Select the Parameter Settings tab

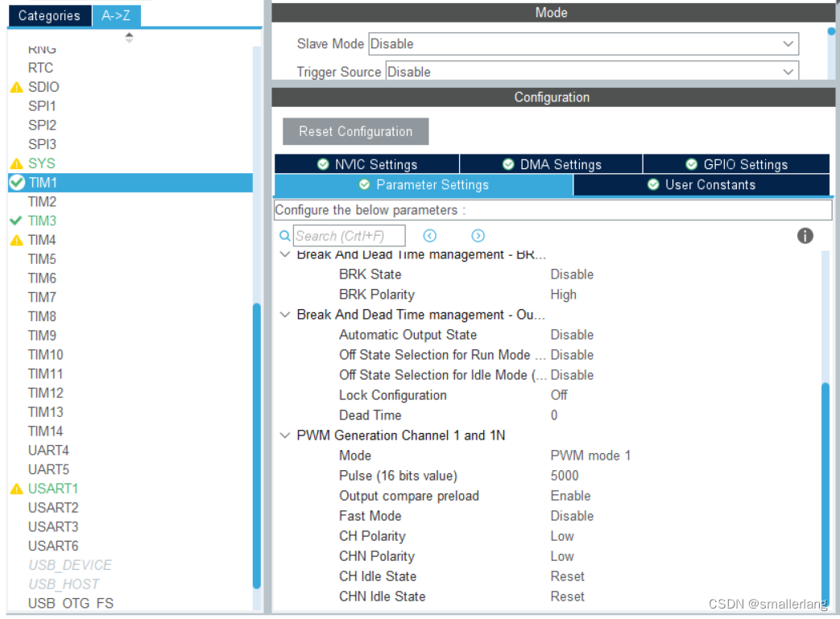tap(424, 185)
